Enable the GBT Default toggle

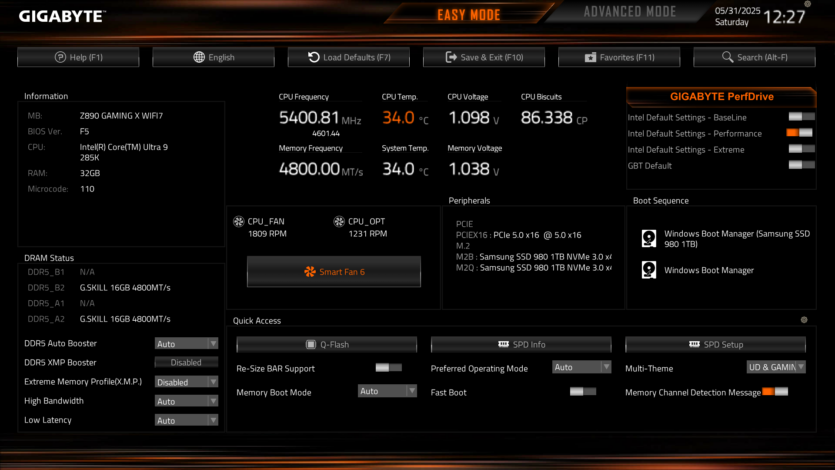pos(801,164)
